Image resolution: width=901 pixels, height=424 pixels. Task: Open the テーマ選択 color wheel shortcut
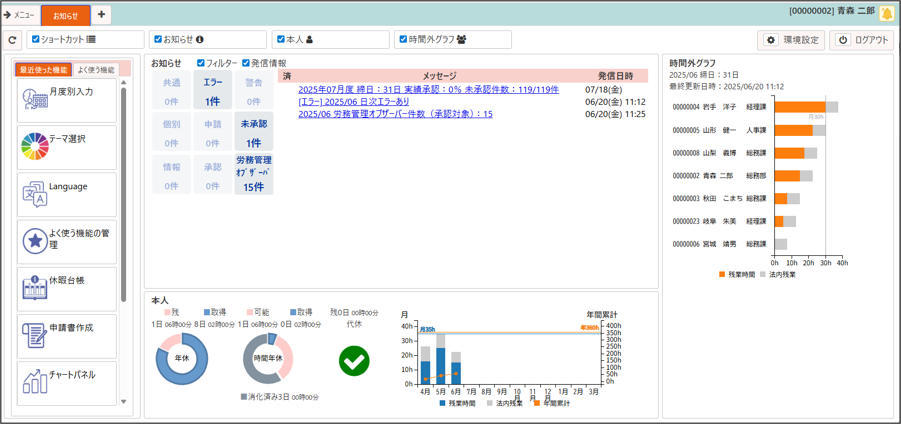[35, 146]
